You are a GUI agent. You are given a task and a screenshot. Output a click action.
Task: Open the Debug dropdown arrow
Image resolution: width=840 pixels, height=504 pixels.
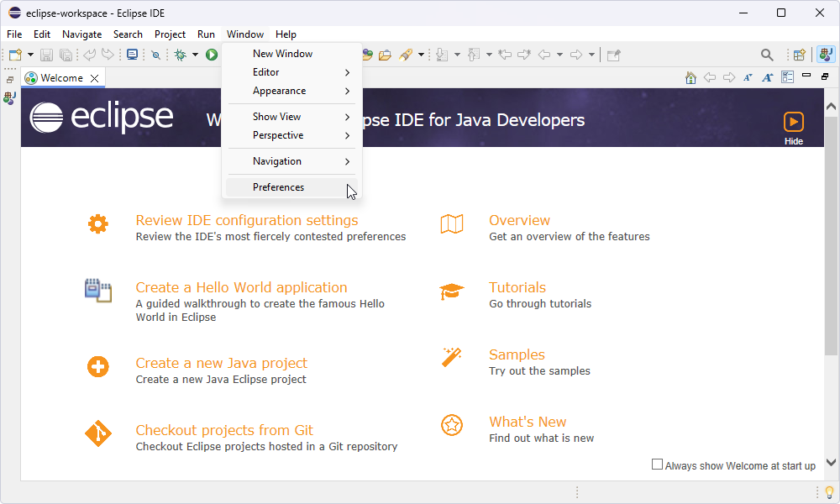pyautogui.click(x=195, y=55)
